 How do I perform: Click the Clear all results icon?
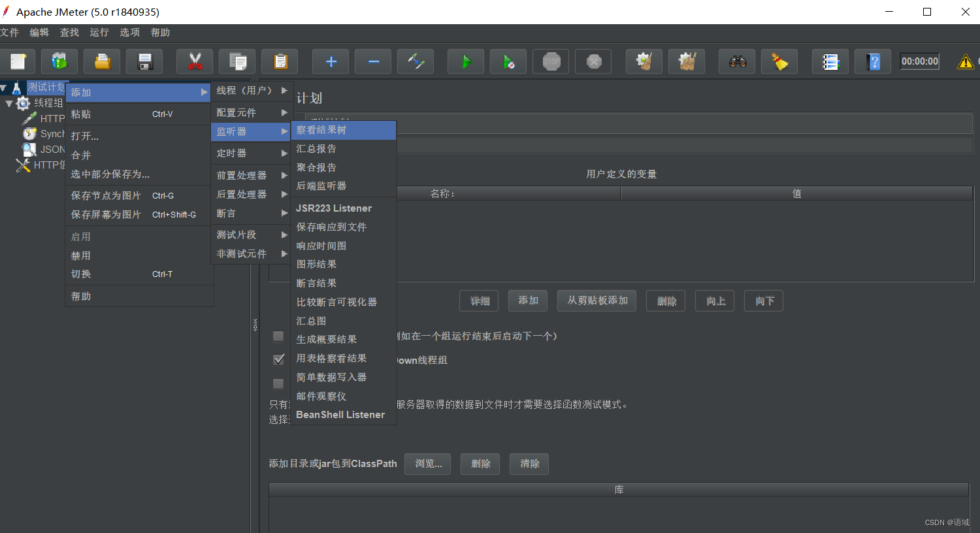tap(687, 61)
